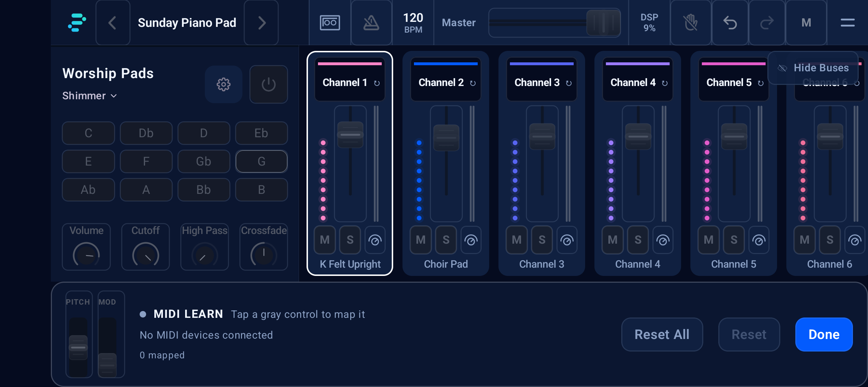Click Done to exit MIDI Learn

tap(824, 334)
